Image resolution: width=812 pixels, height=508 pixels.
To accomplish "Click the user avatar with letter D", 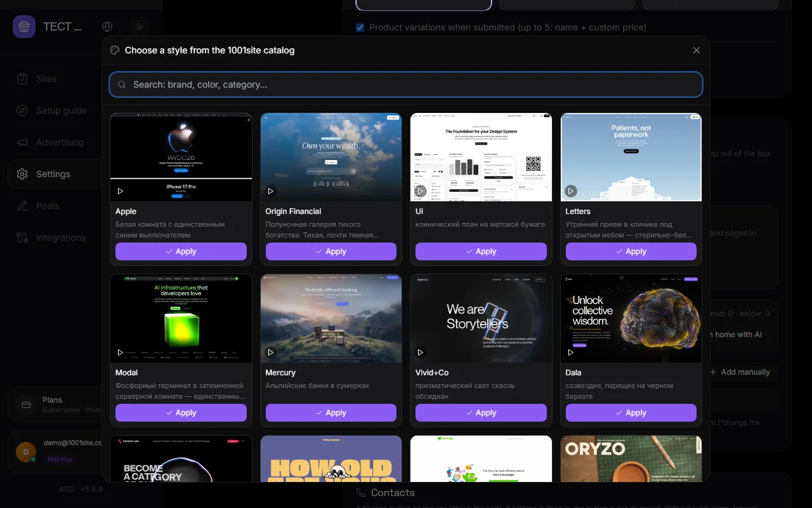I will [26, 451].
